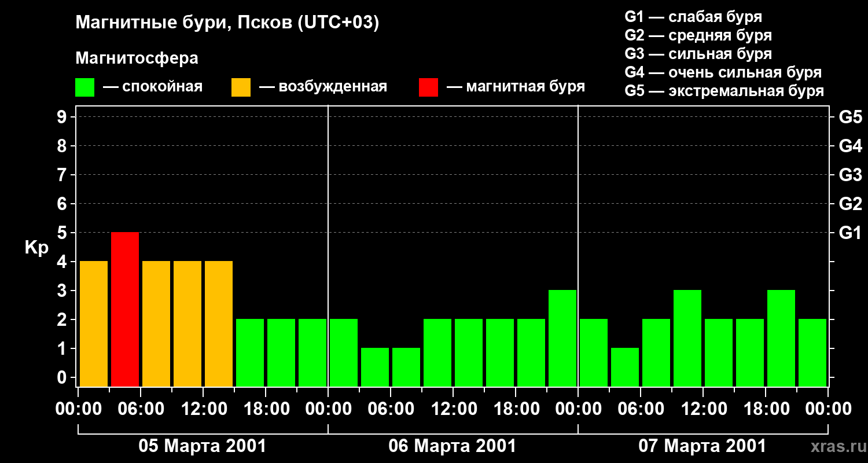Click the 'G4 — очень сильная буря' line
Viewport: 868px width, 463px height.
click(723, 72)
